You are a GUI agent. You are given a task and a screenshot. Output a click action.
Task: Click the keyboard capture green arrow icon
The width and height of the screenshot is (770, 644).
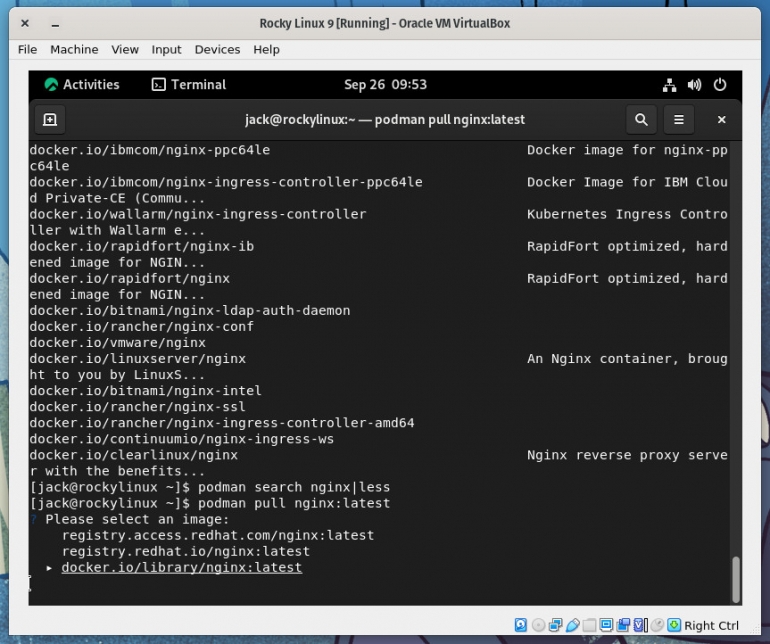tap(674, 625)
